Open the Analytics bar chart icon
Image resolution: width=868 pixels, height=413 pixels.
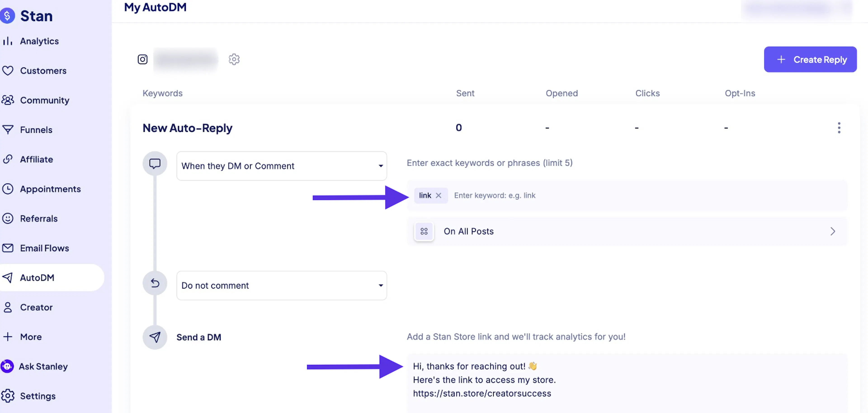click(7, 41)
